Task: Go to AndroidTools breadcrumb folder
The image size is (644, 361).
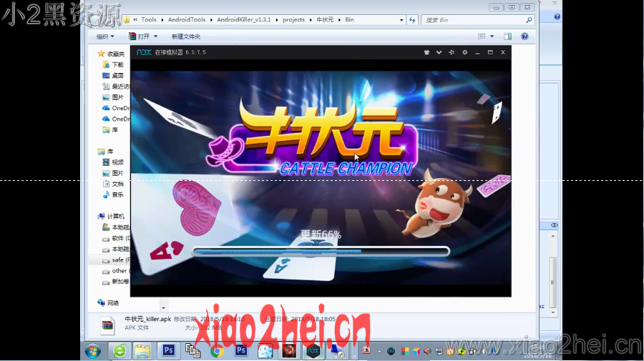Action: [x=187, y=20]
